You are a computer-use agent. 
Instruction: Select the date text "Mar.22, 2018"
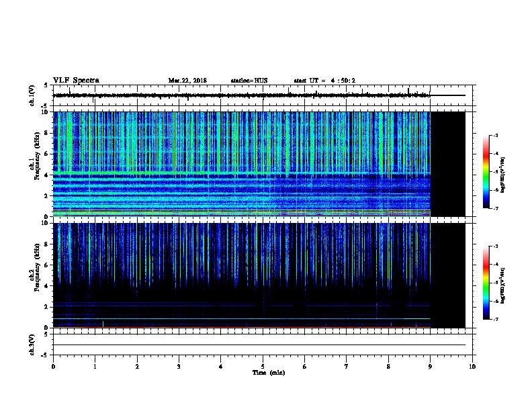point(187,81)
